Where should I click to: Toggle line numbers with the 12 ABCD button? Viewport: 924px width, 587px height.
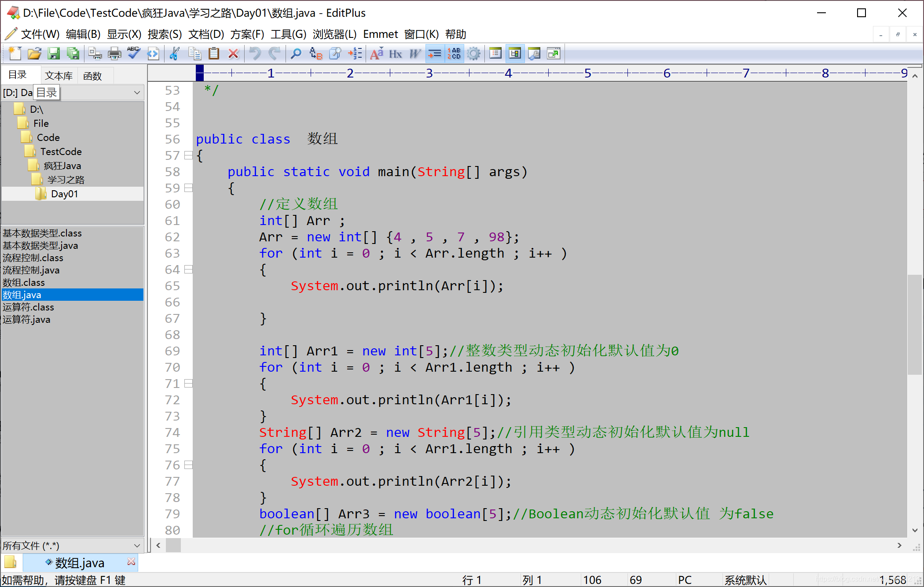point(454,54)
